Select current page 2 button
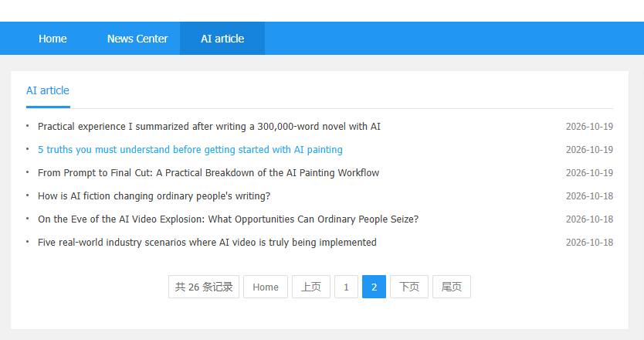This screenshot has width=644, height=340. (x=375, y=287)
